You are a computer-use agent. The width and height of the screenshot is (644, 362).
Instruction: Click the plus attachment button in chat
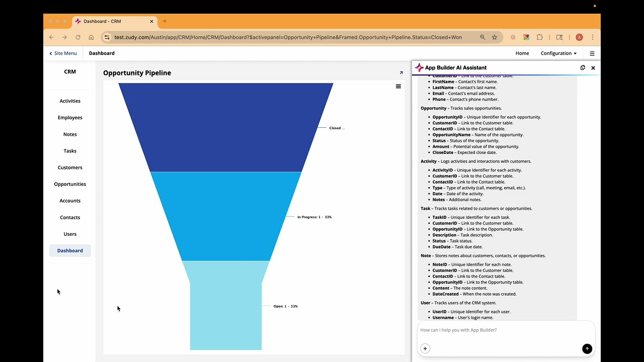coord(425,348)
